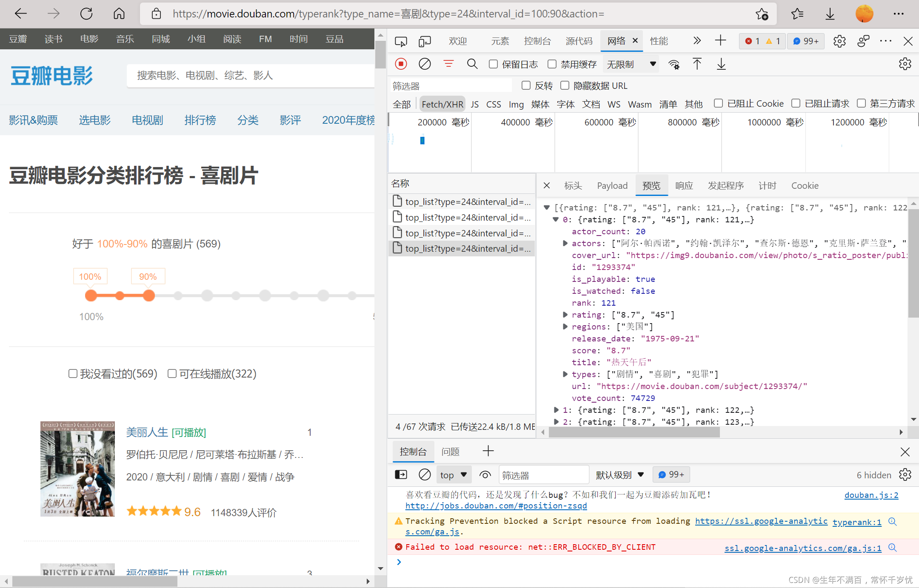Reload the page with the refresh icon

click(x=86, y=14)
